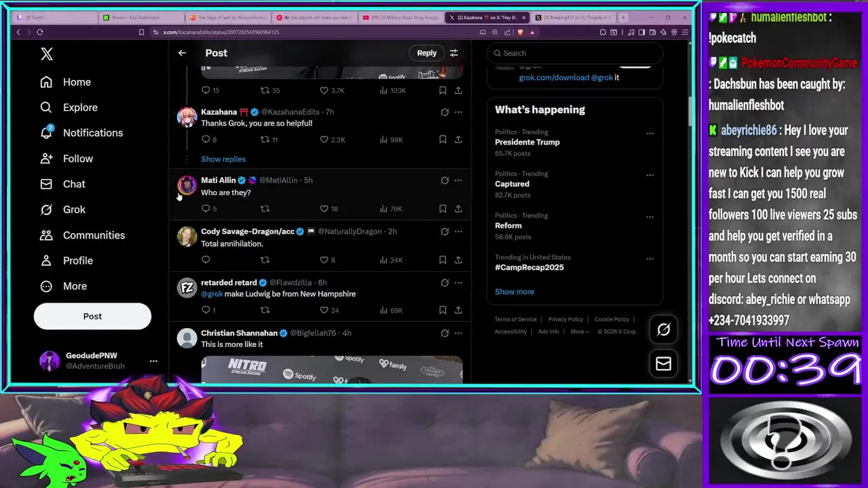Bookmark Cody Savage-Dragon's post

[442, 260]
